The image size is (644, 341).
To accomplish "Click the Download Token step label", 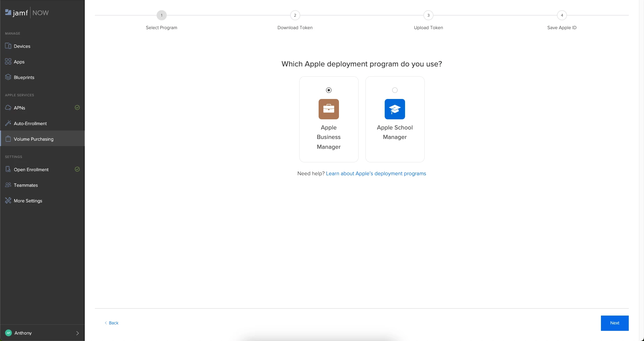I will click(295, 27).
